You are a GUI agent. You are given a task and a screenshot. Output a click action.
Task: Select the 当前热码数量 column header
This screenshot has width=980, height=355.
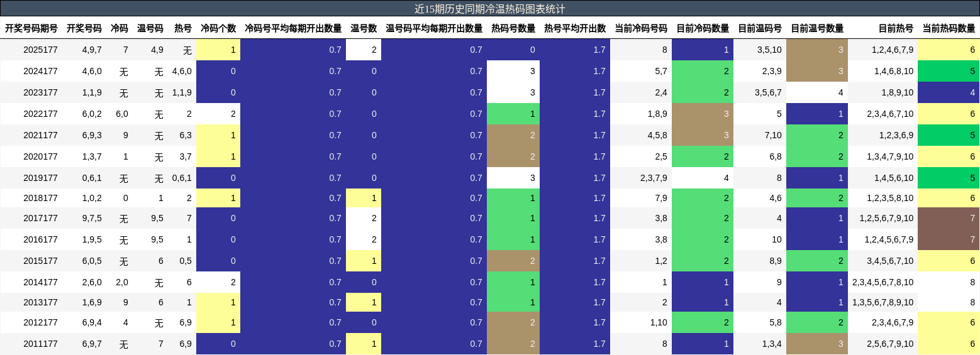click(x=949, y=28)
